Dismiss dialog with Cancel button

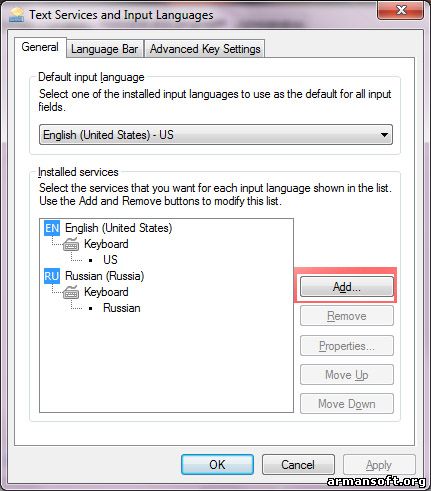click(x=298, y=465)
